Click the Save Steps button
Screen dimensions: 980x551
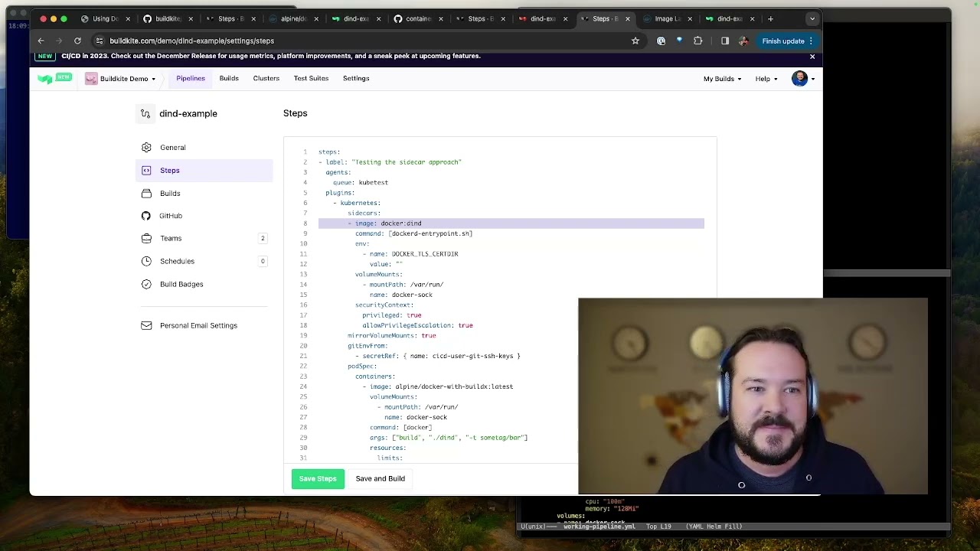coord(318,478)
